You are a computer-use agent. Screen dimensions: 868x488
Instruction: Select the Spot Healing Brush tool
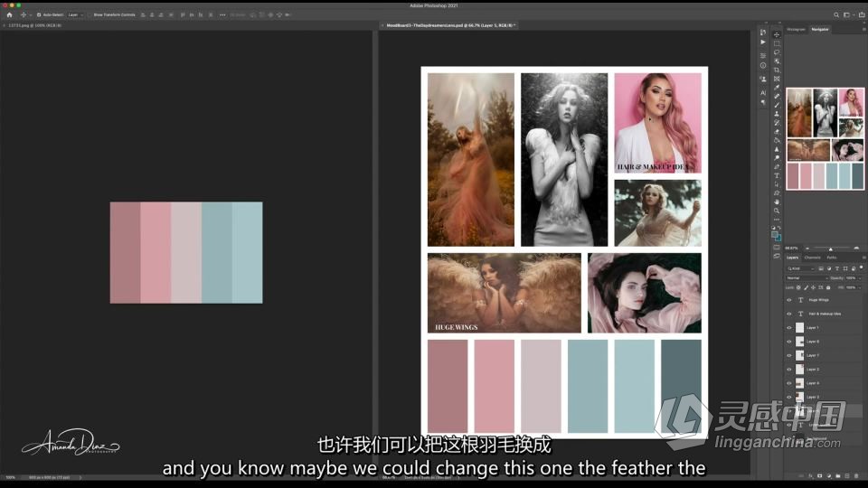pyautogui.click(x=777, y=97)
